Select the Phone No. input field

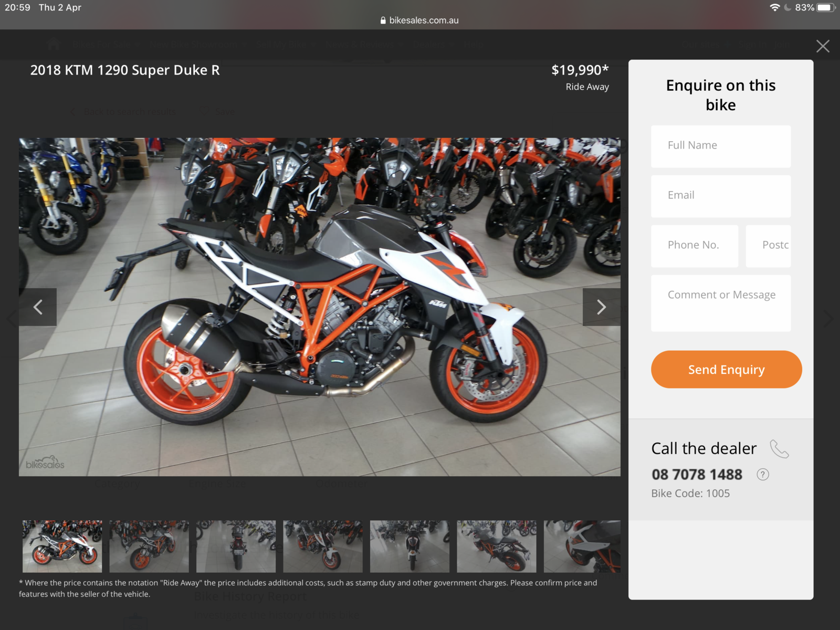(x=694, y=246)
